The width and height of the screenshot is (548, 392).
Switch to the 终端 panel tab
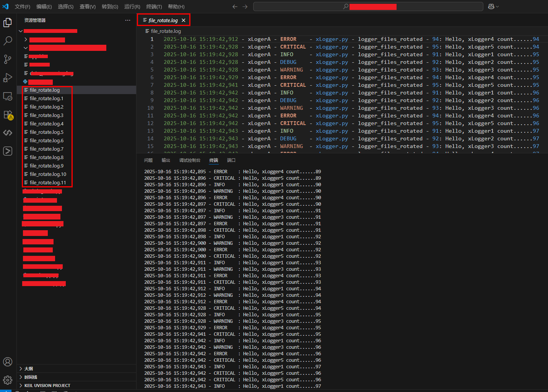[x=214, y=160]
